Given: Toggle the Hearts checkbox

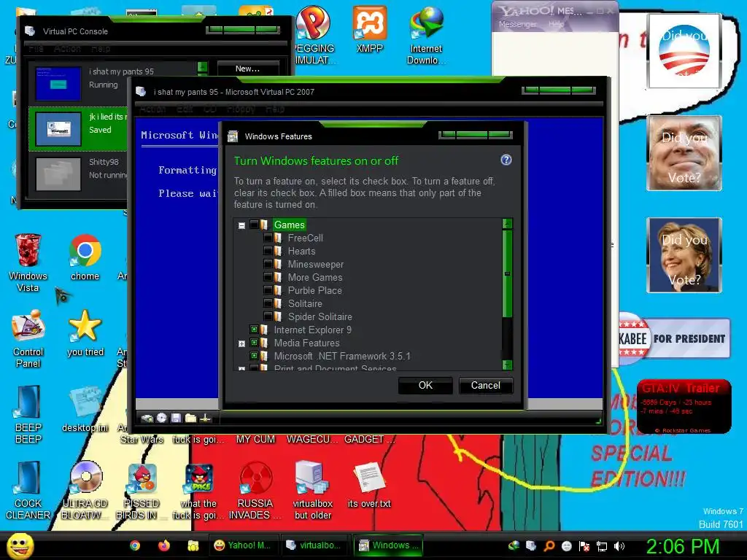Looking at the screenshot, I should [268, 251].
